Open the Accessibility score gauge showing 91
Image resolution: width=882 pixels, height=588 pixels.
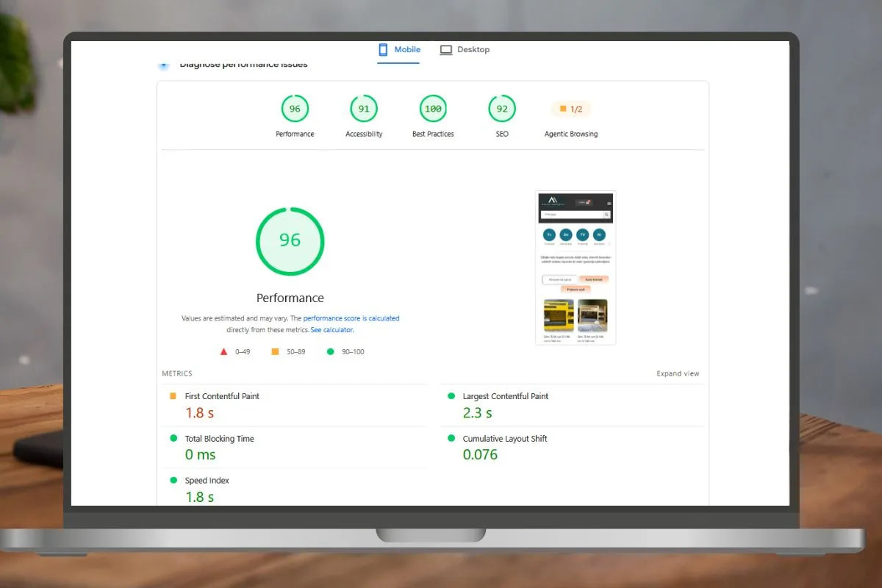[x=364, y=116]
